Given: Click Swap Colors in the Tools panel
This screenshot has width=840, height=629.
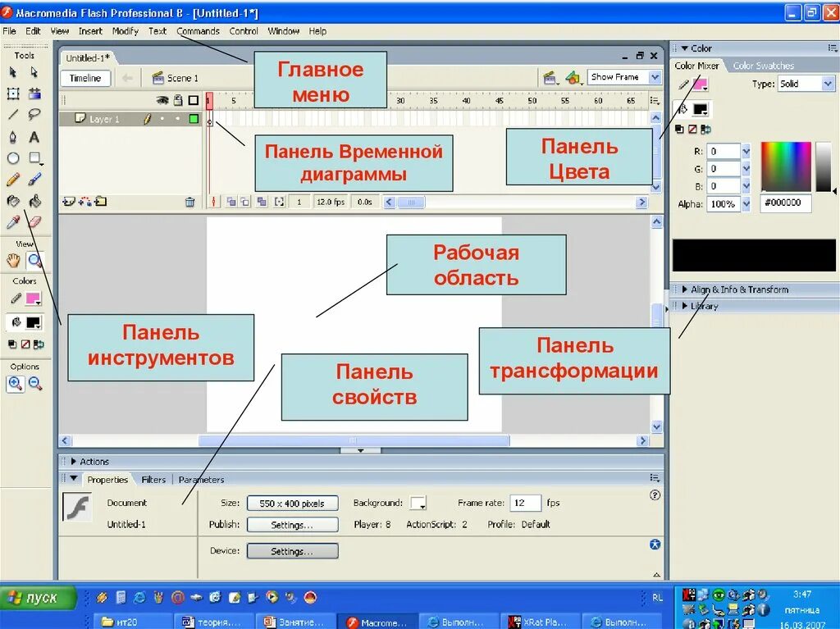Looking at the screenshot, I should point(39,344).
